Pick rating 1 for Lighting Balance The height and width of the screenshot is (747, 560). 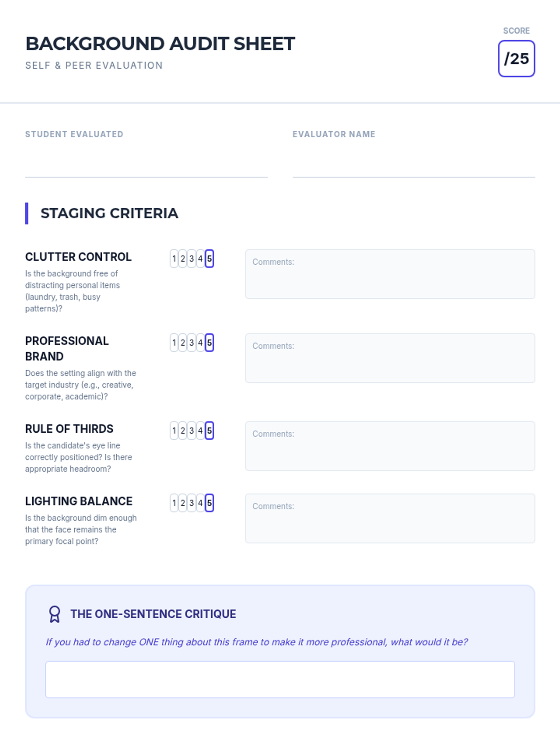click(174, 503)
